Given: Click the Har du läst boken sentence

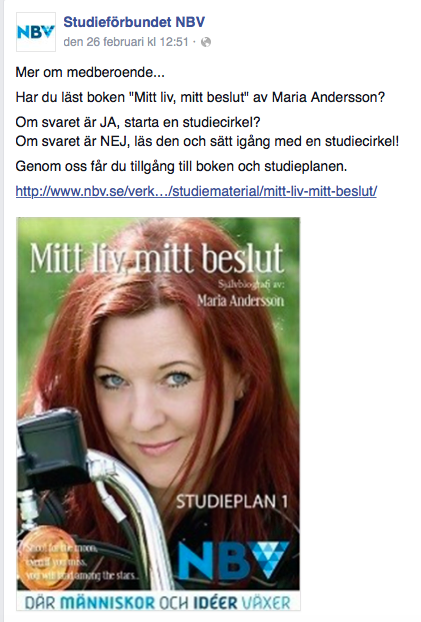Looking at the screenshot, I should pyautogui.click(x=200, y=97).
